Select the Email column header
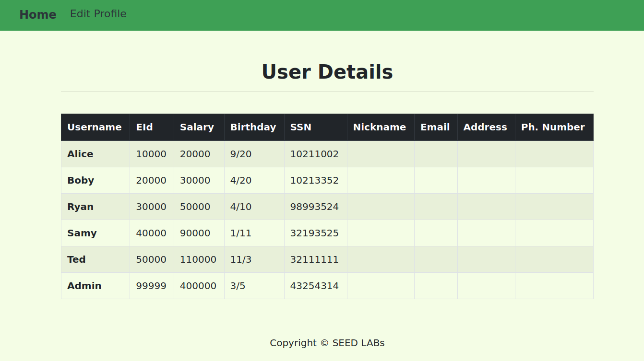 pyautogui.click(x=435, y=127)
